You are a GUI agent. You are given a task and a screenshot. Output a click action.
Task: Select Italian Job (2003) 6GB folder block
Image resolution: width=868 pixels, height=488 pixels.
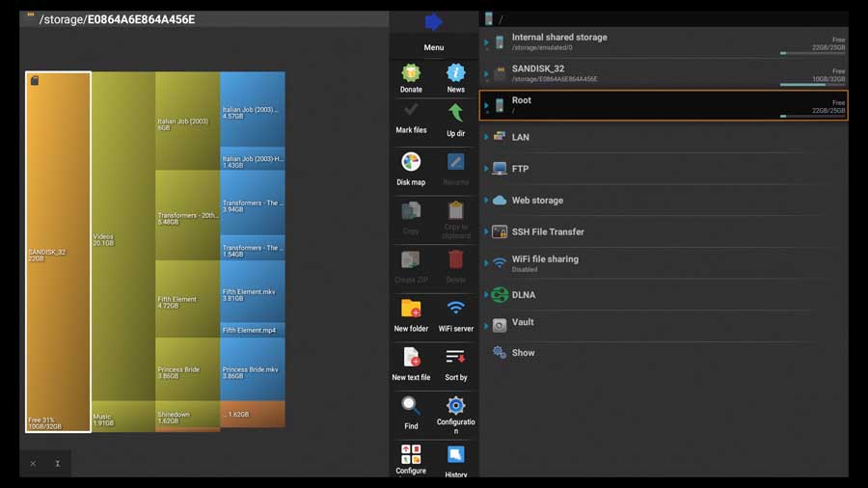point(187,121)
